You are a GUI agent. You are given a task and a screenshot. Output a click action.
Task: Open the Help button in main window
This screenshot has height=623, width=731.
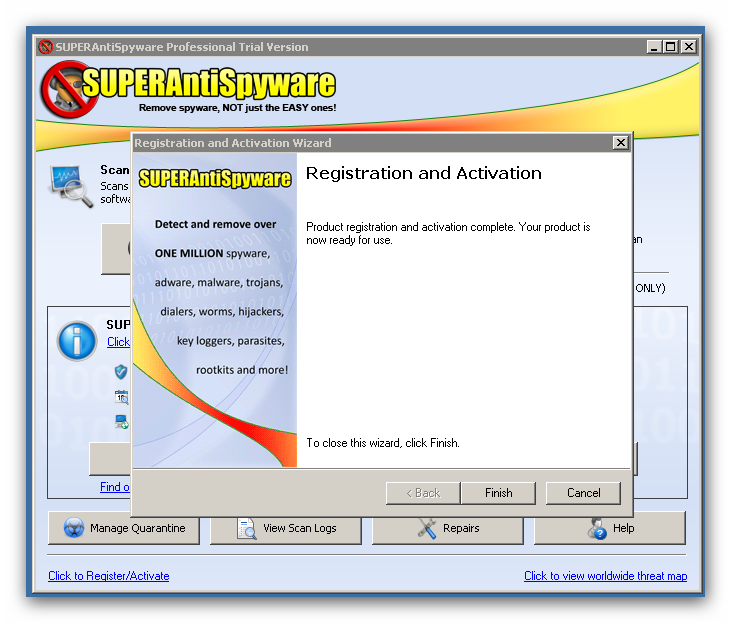pyautogui.click(x=610, y=528)
